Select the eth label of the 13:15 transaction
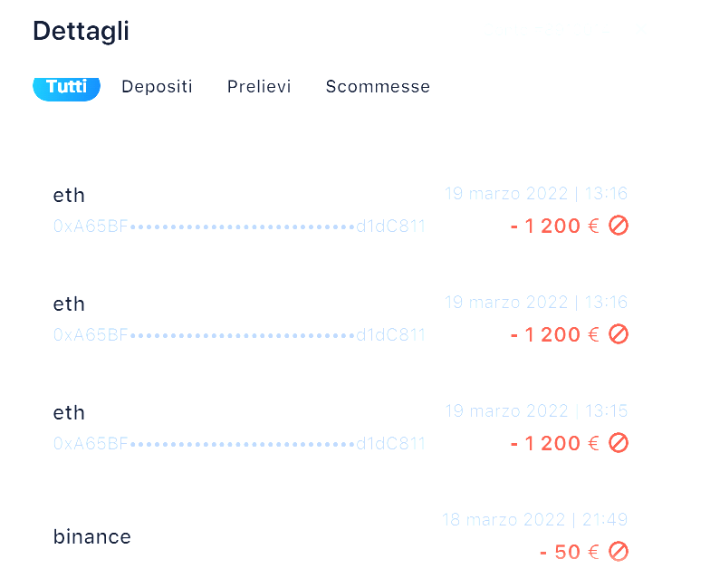 pyautogui.click(x=69, y=413)
